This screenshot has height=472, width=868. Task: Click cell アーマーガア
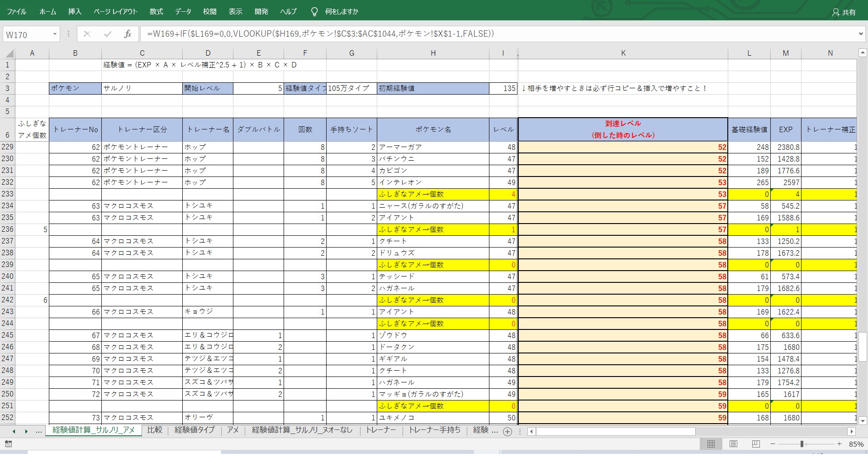[x=433, y=147]
